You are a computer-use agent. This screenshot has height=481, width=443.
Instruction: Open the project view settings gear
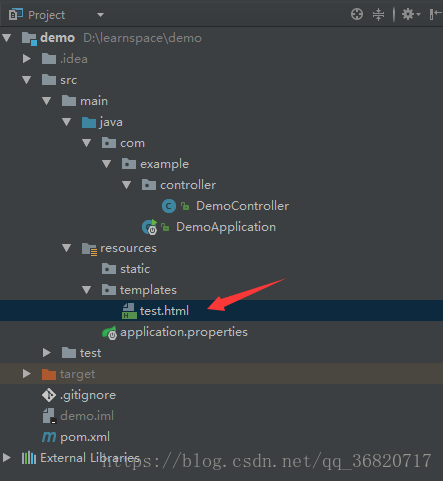tap(410, 14)
